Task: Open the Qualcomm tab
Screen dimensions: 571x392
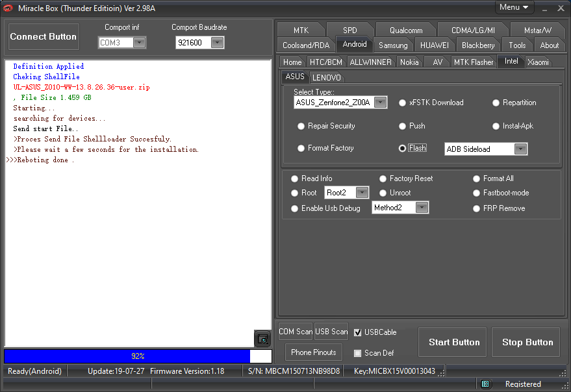Action: (x=405, y=31)
